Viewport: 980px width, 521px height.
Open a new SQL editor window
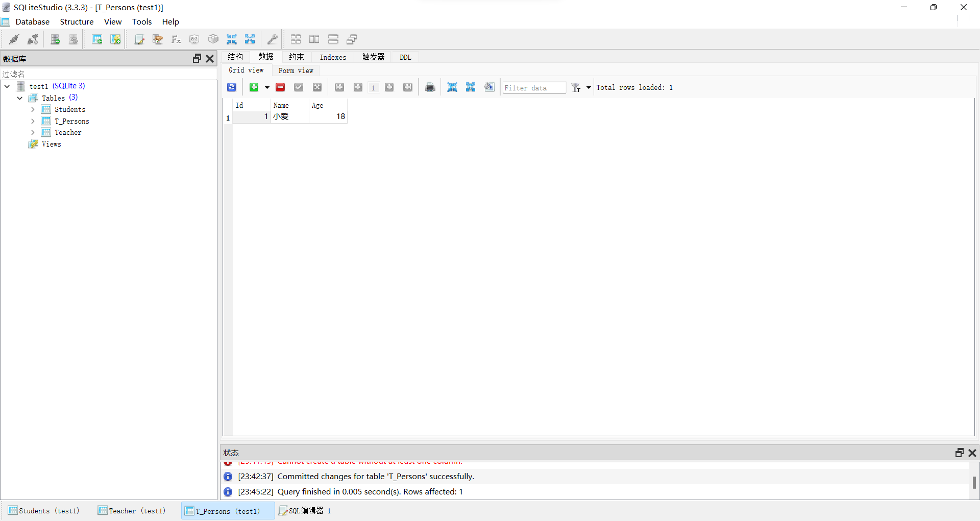pyautogui.click(x=139, y=39)
